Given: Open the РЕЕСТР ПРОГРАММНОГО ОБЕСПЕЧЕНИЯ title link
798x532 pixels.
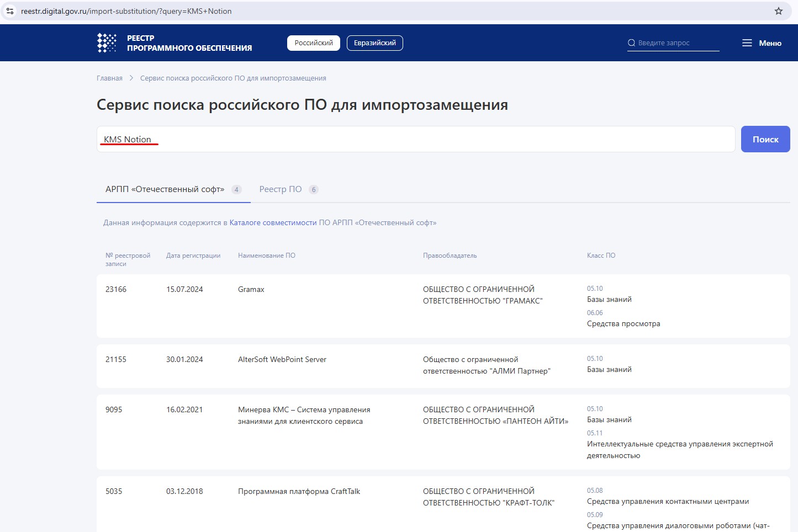Looking at the screenshot, I should [x=189, y=43].
